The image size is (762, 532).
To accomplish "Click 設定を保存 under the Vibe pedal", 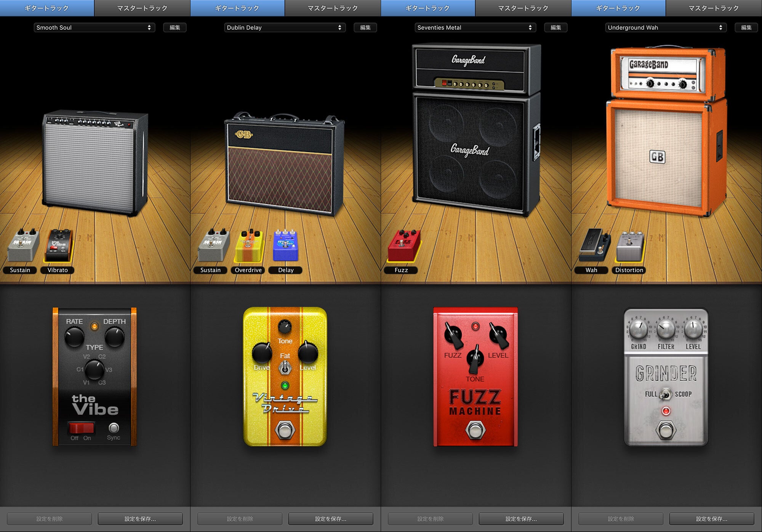I will pos(140,519).
